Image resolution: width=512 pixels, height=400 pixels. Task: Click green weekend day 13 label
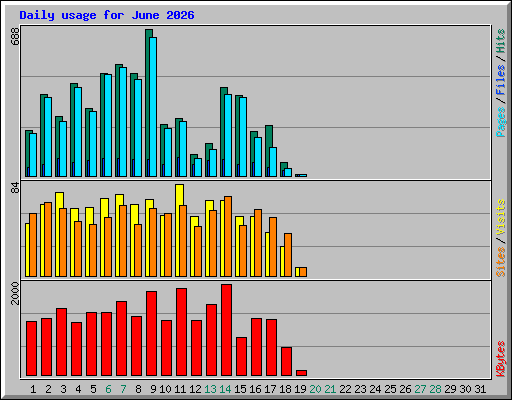(210, 389)
